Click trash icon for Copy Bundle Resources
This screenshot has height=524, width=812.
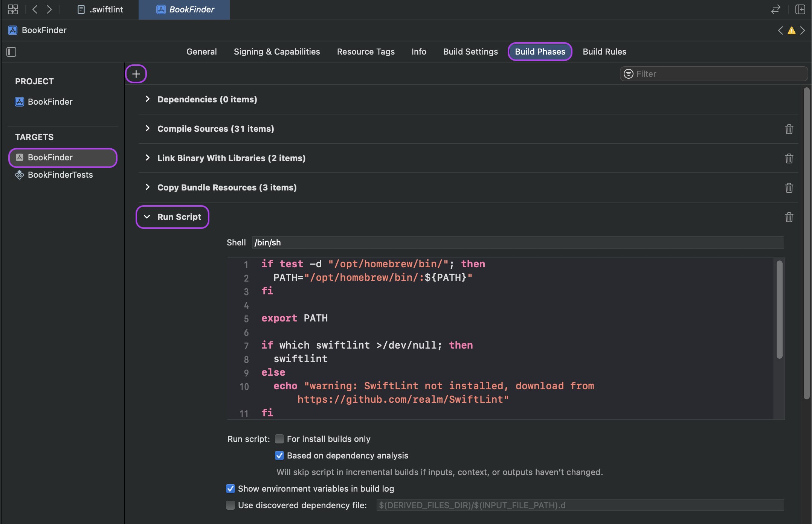(789, 188)
